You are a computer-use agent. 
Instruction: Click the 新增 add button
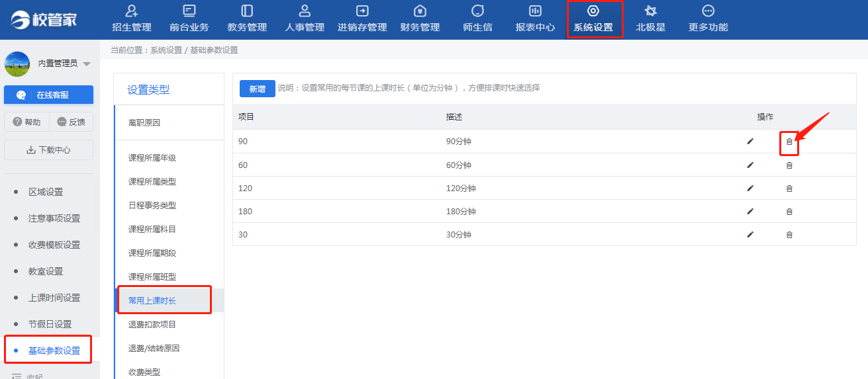[x=258, y=89]
